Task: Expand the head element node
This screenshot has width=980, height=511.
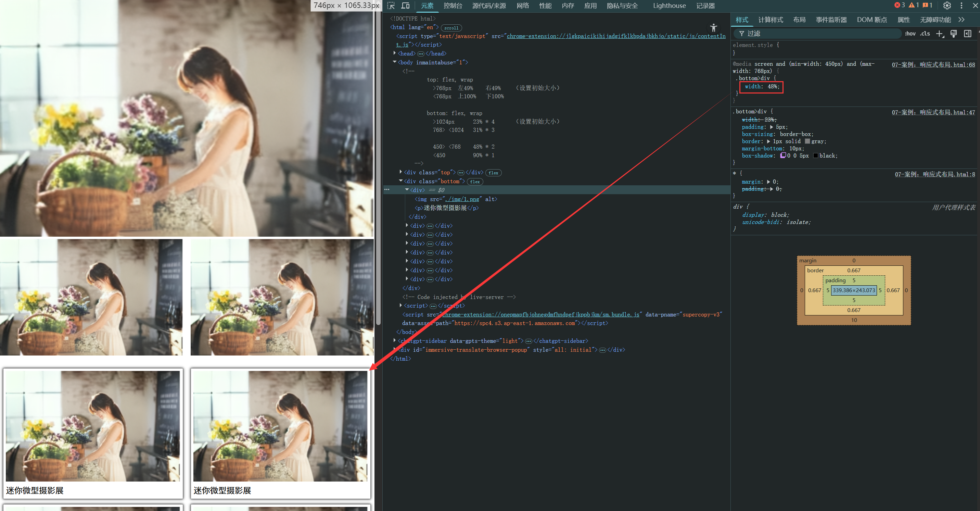Action: (395, 53)
